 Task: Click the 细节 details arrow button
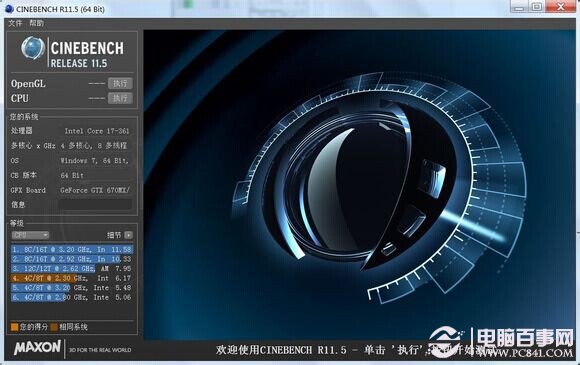click(128, 235)
